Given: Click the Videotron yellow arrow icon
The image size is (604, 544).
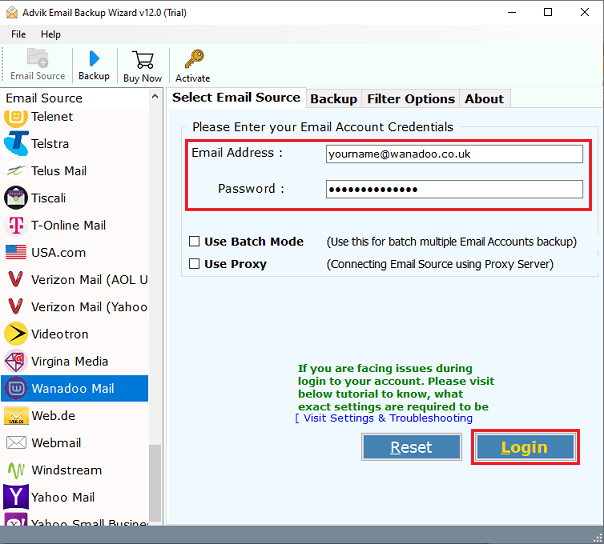Looking at the screenshot, I should [16, 334].
